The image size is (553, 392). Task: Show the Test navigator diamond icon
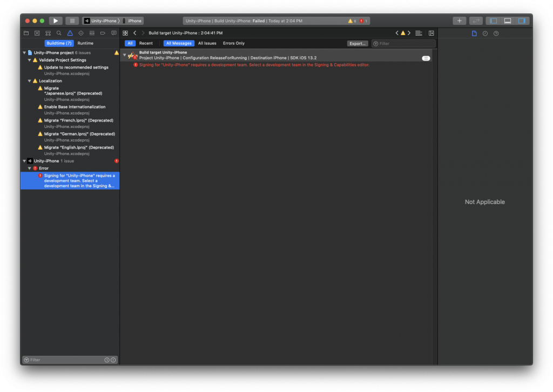81,33
